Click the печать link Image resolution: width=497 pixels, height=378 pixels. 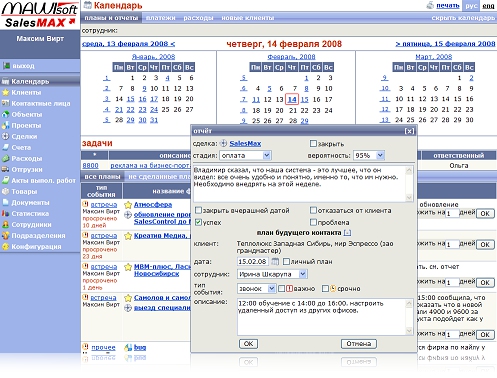tap(448, 5)
